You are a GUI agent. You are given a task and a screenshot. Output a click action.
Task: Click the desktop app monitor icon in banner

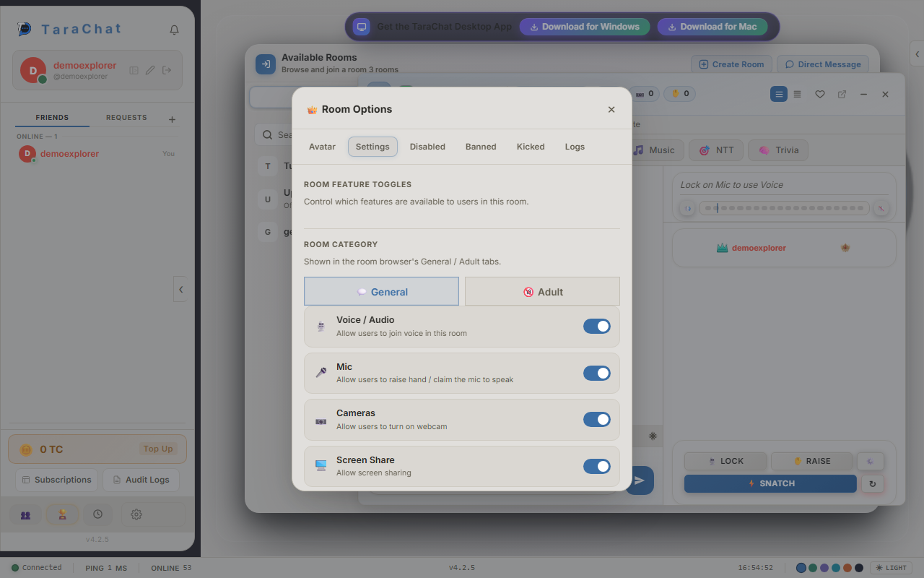pos(362,27)
